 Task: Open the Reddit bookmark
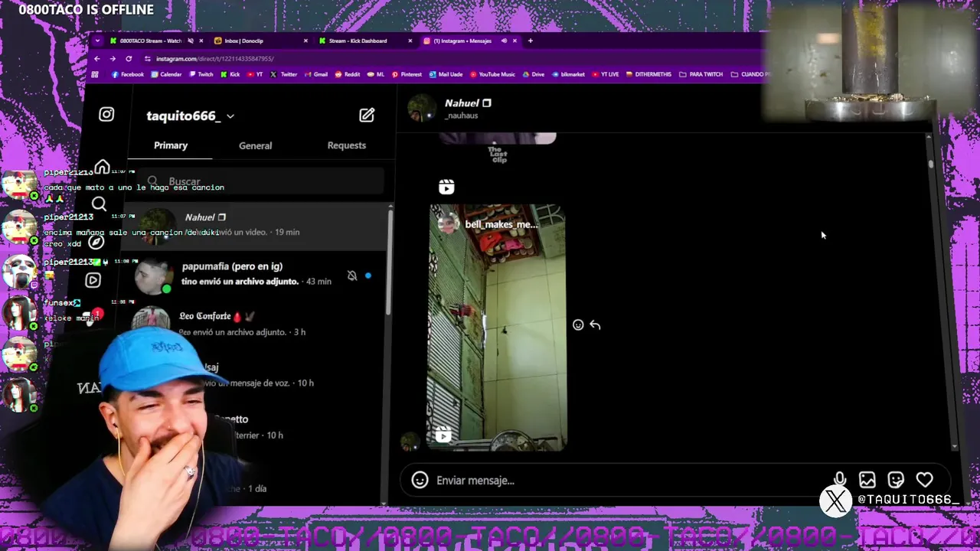[x=348, y=74]
